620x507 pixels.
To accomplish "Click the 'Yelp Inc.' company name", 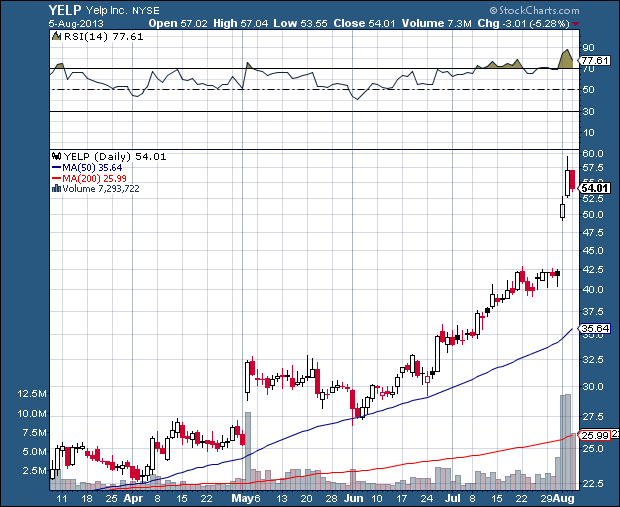I will point(106,10).
